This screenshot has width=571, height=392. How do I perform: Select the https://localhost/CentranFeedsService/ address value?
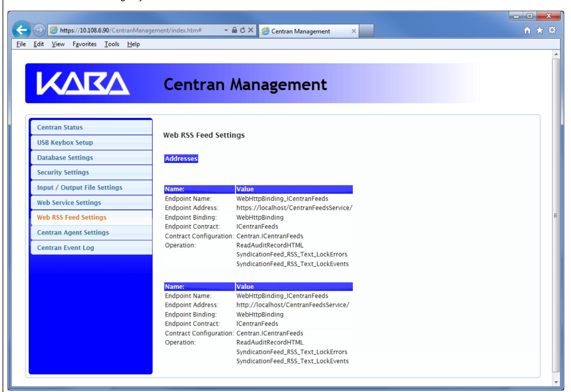294,208
